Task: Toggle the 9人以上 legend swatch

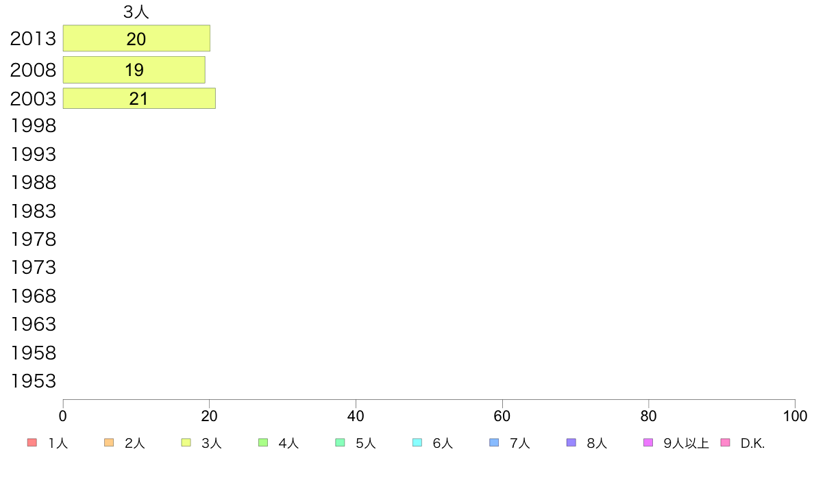Action: 648,442
